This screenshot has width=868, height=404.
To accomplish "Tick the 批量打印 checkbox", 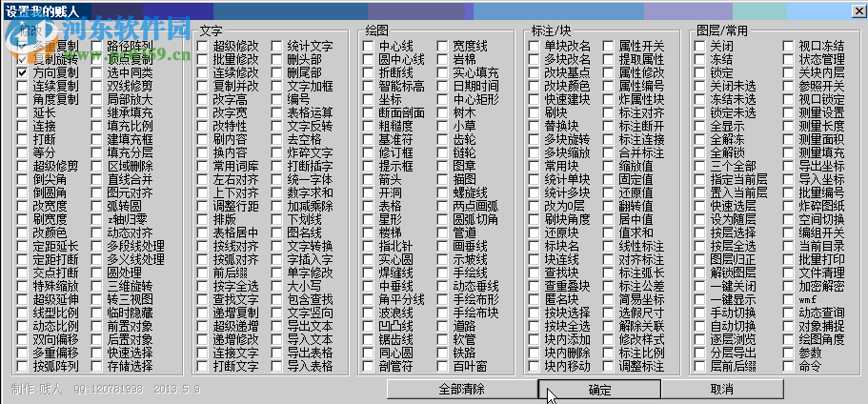I will pos(788,259).
